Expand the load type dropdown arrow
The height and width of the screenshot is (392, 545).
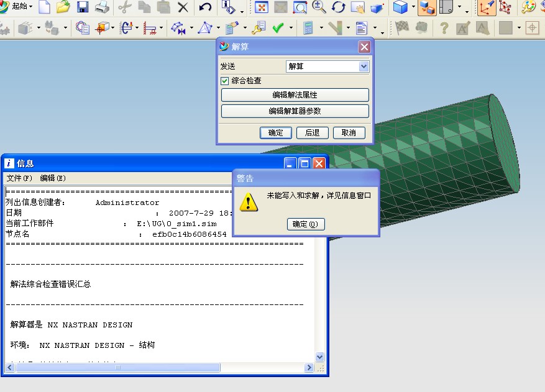pyautogui.click(x=112, y=28)
